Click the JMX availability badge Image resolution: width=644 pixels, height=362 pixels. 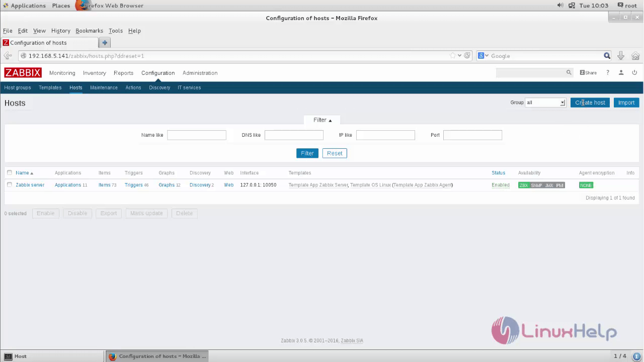pos(549,185)
